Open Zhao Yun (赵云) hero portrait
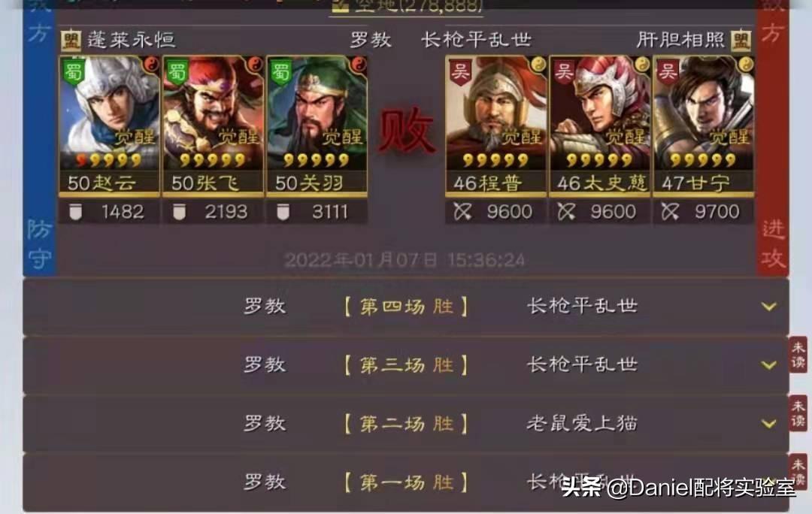The height and width of the screenshot is (514, 812). [x=109, y=125]
